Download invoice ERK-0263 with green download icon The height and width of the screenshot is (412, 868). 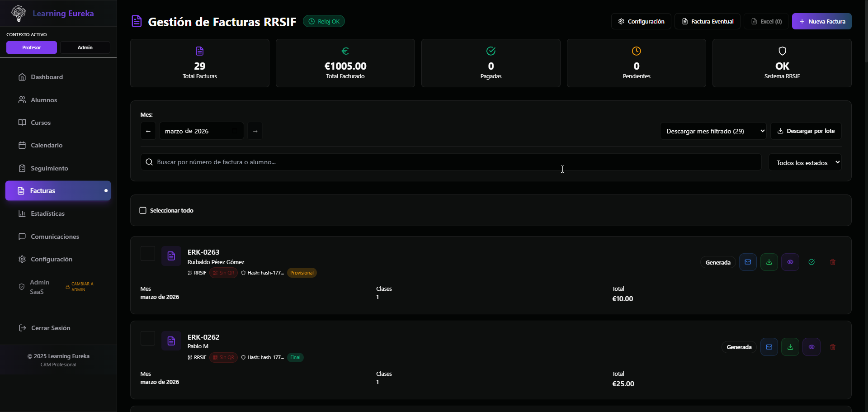coord(769,262)
